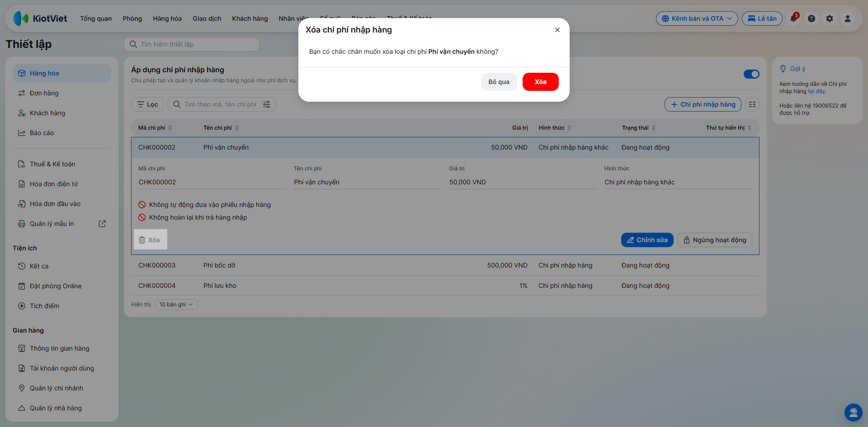Select Khách hàng in settings sidebar
The height and width of the screenshot is (427, 868).
click(62, 113)
